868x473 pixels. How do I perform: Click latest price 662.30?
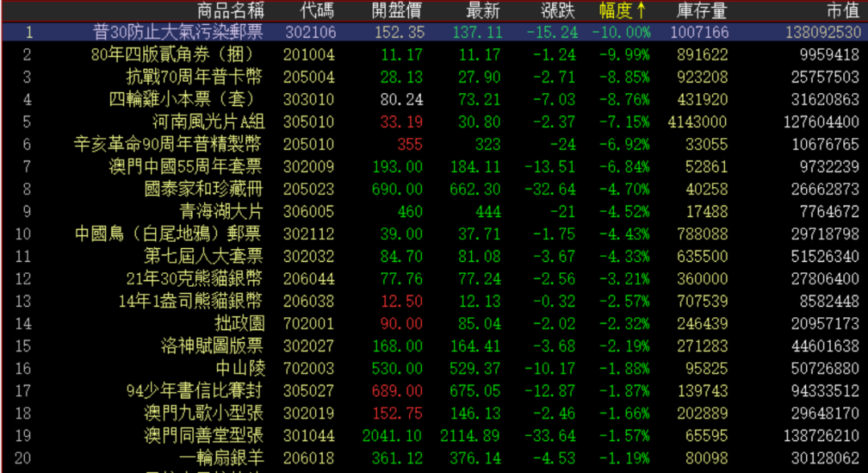[475, 190]
